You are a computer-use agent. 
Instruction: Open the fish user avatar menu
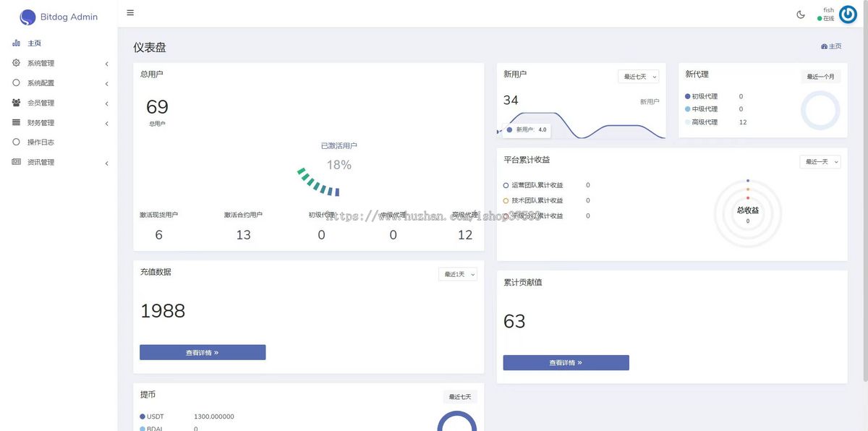[848, 14]
